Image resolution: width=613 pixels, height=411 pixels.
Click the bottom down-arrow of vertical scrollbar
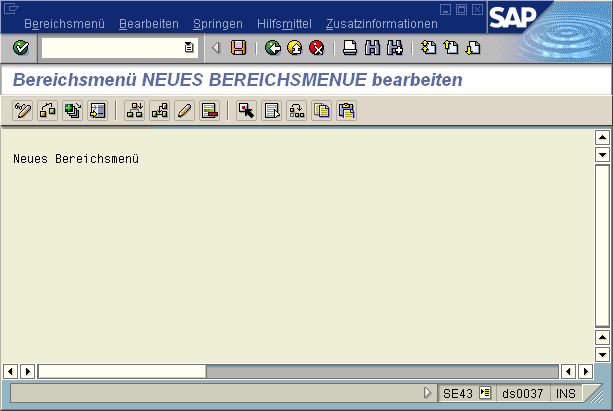tap(602, 355)
